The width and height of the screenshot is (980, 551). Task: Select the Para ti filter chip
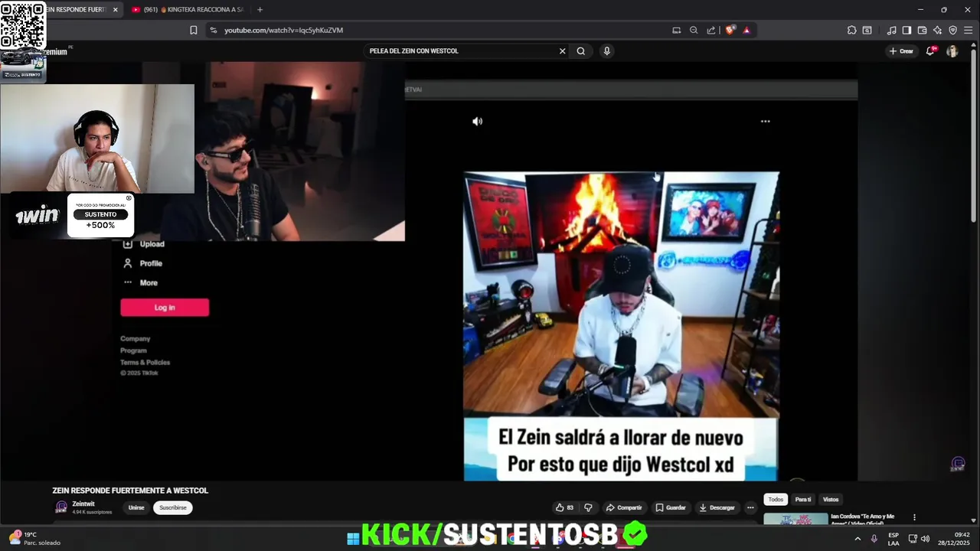coord(803,500)
